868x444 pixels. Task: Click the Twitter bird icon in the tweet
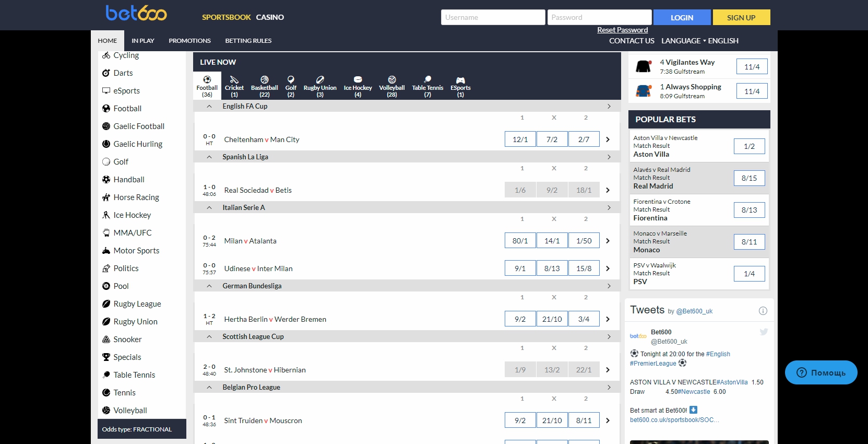point(764,332)
